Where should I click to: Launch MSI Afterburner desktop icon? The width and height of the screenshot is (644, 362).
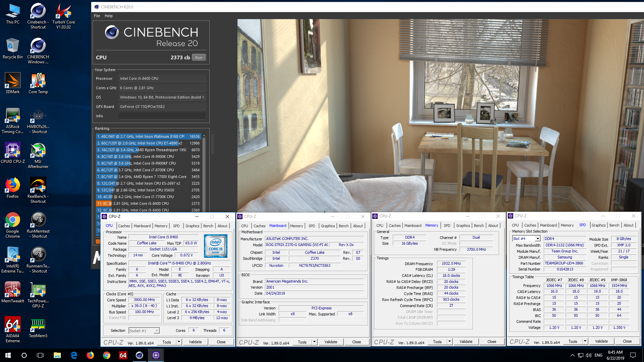click(x=38, y=155)
